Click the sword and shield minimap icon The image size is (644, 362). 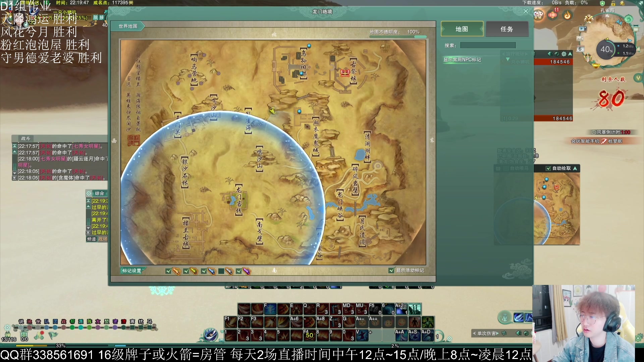point(588,58)
